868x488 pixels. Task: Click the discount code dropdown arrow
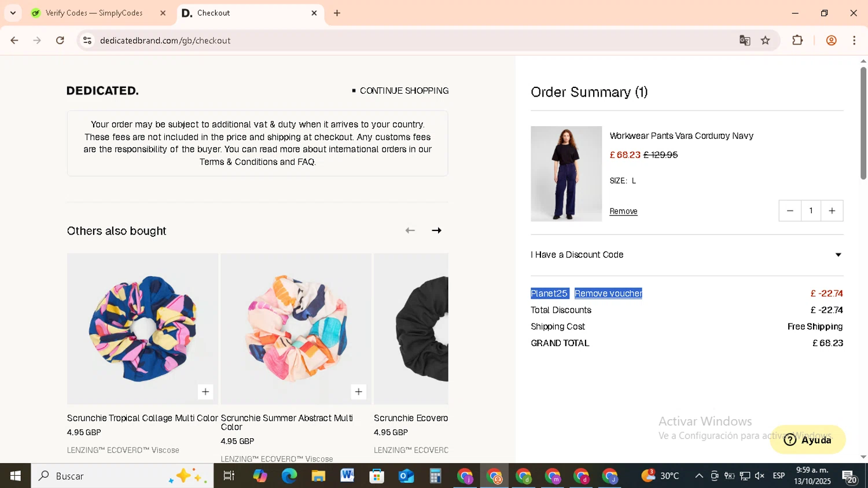(x=838, y=255)
